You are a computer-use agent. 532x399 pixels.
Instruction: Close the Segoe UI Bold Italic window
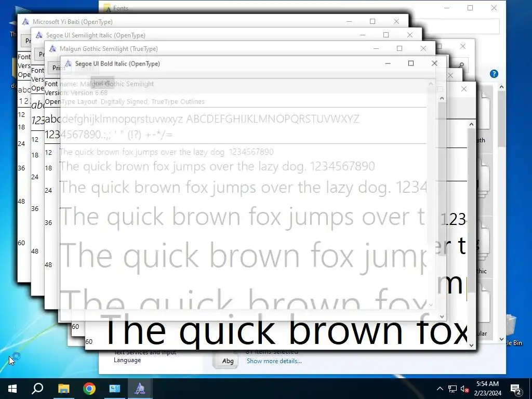[x=434, y=63]
